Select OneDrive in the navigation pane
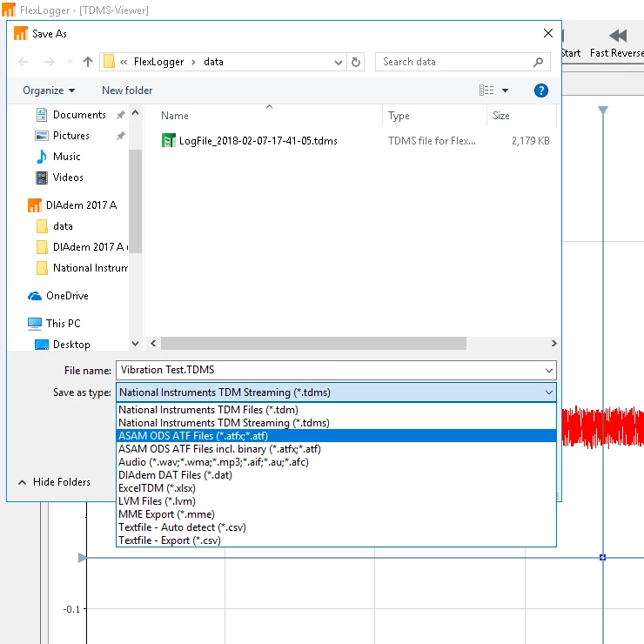644x644 pixels. 66,296
